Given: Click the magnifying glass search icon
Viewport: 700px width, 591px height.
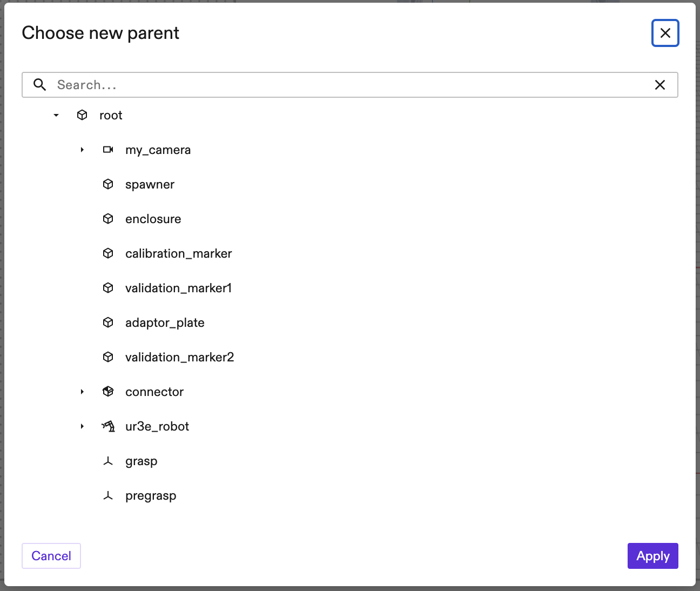Looking at the screenshot, I should point(39,85).
